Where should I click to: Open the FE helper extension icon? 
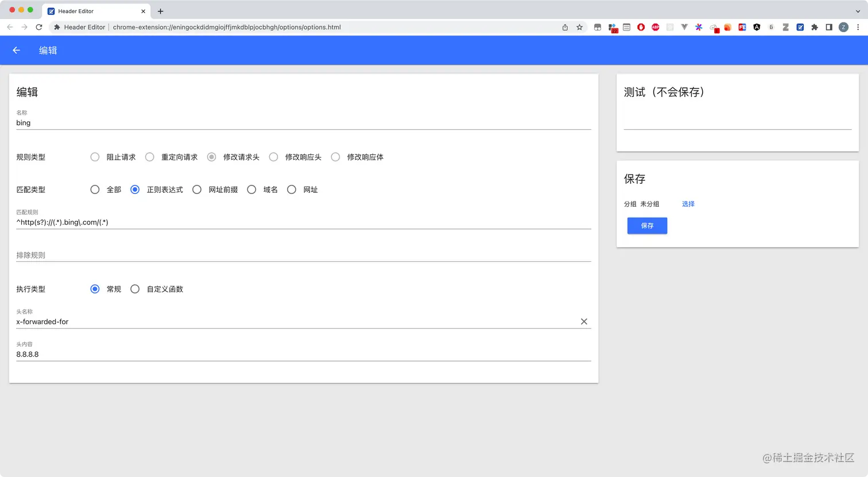pos(742,27)
